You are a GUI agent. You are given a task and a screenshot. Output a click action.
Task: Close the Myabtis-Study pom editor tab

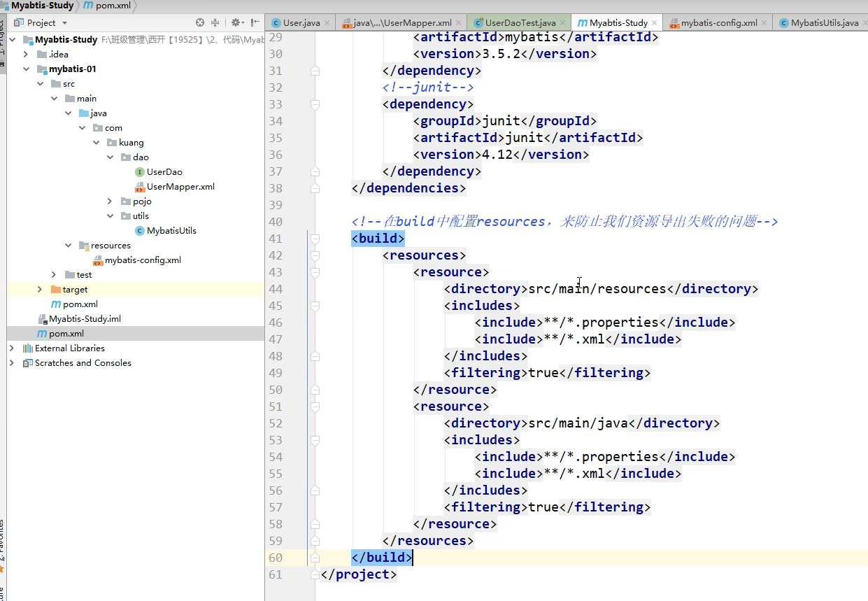tap(655, 23)
